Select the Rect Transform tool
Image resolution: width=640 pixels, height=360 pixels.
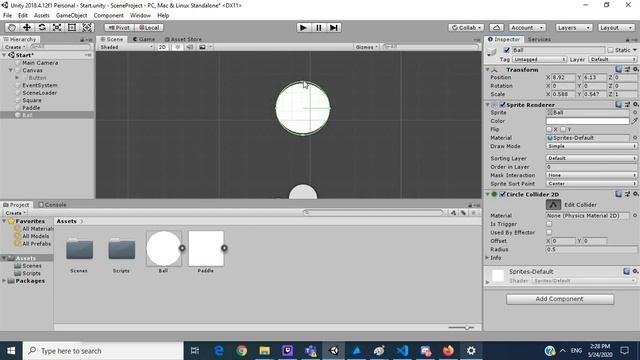click(x=72, y=27)
